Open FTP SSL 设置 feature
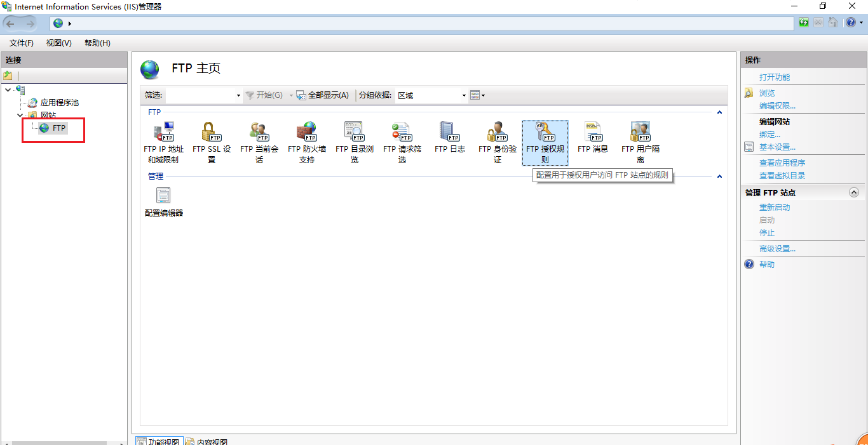868x445 pixels. coord(212,142)
